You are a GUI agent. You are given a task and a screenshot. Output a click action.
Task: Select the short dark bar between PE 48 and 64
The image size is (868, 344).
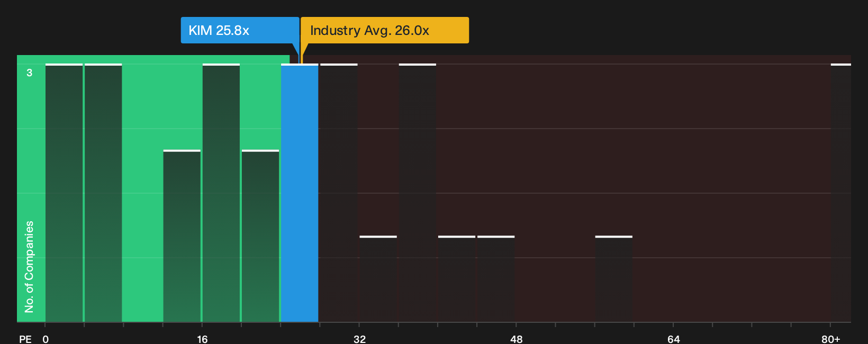[x=614, y=279]
